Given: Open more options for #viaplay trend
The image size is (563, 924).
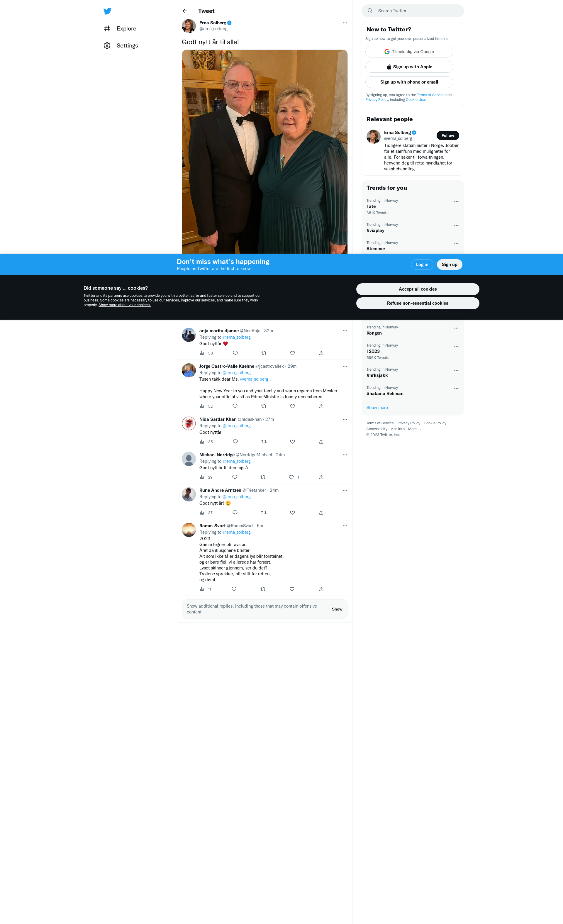Looking at the screenshot, I should 456,226.
